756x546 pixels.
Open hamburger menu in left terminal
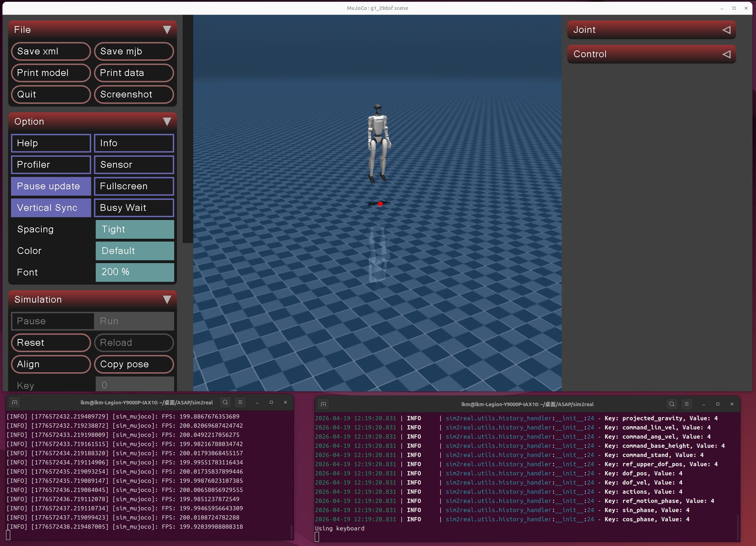(240, 402)
